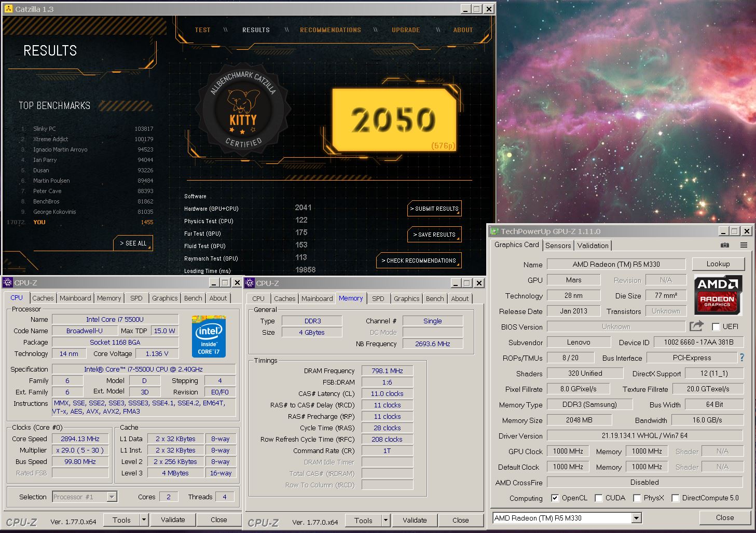Click the Lookup button in GPU-Z
This screenshot has width=756, height=533.
[718, 264]
